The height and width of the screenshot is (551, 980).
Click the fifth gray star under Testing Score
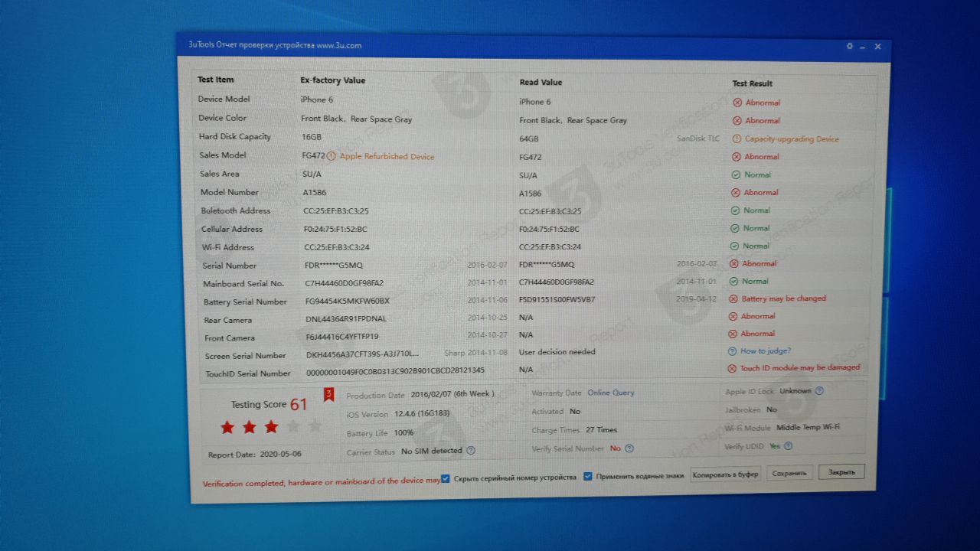pyautogui.click(x=315, y=426)
